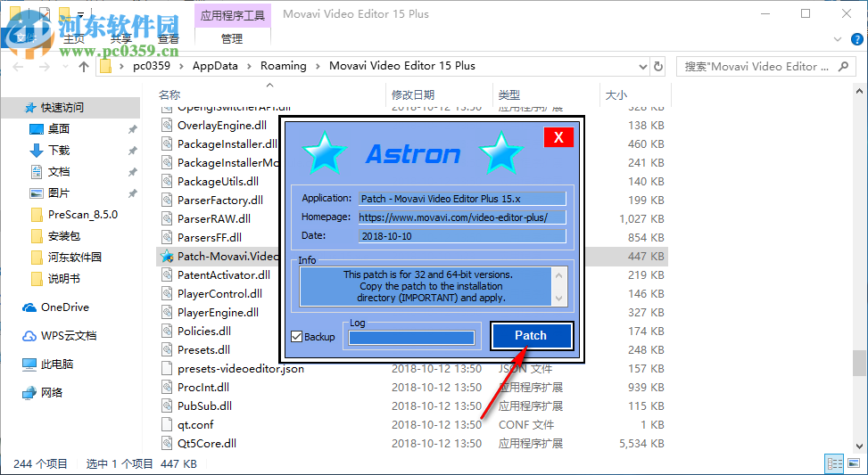Click the Info text scroll down arrow
Image resolution: width=868 pixels, height=475 pixels.
coord(558,298)
